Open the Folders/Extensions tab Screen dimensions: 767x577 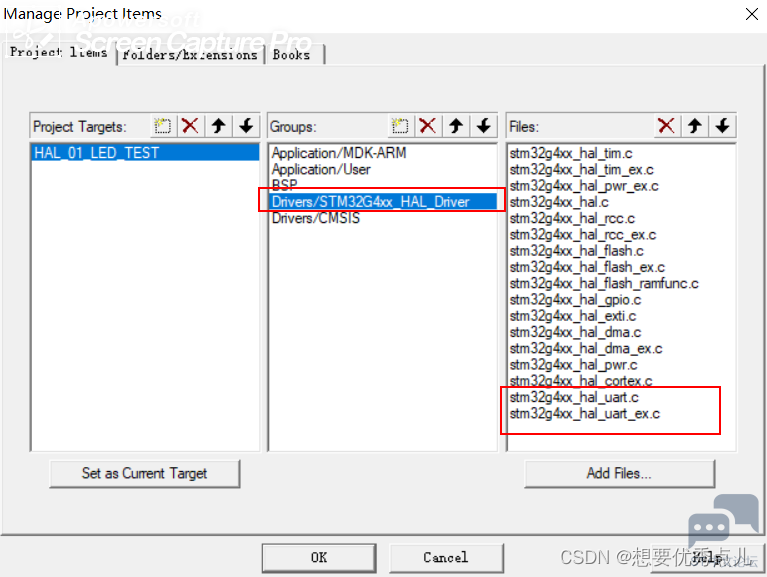190,55
